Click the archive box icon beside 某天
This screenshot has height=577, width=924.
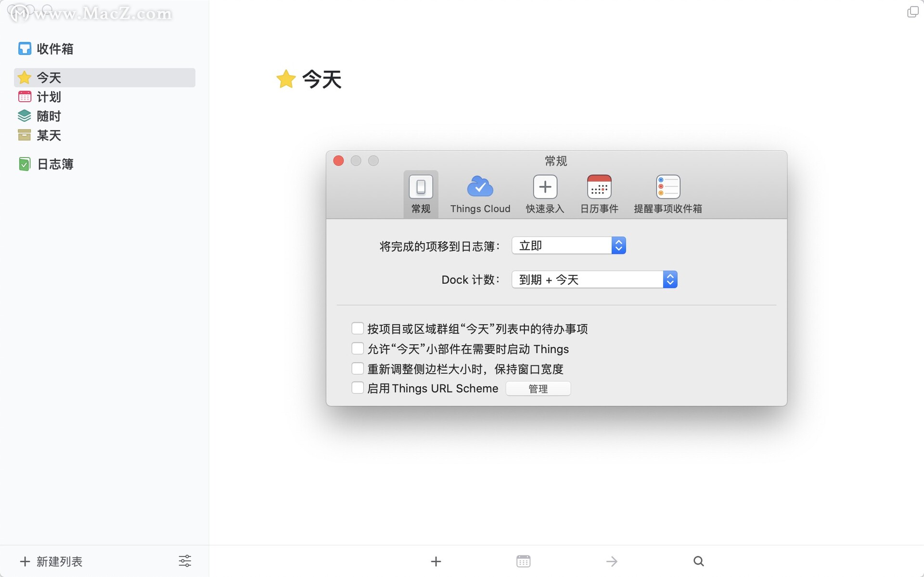pos(25,135)
